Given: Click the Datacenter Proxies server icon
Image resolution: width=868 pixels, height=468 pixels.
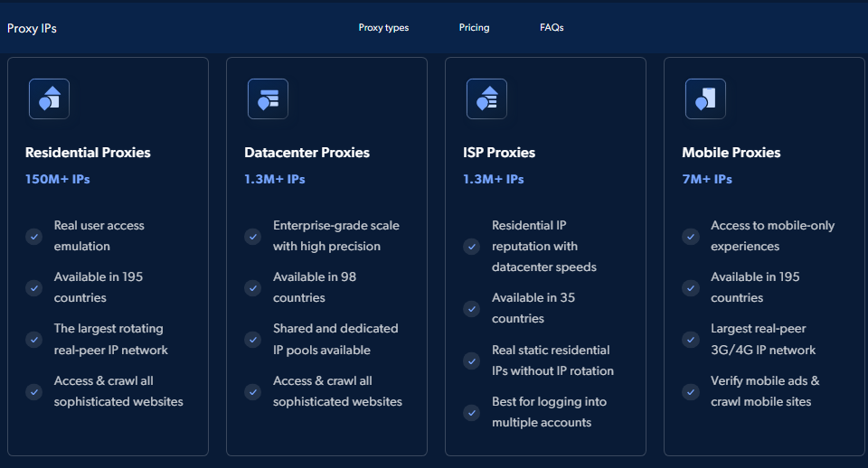Looking at the screenshot, I should (268, 98).
